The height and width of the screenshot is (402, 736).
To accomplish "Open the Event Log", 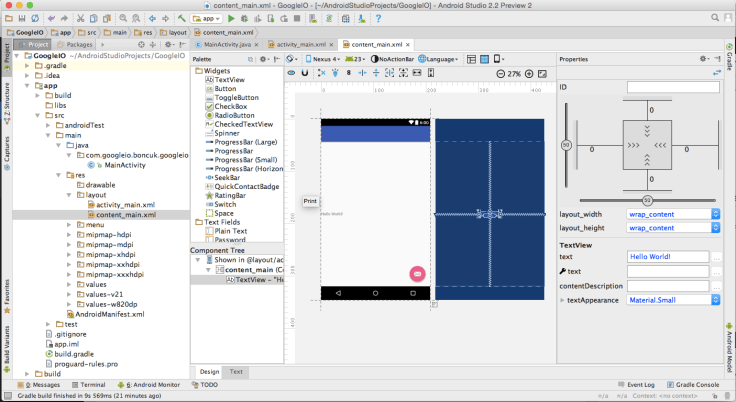I will (x=636, y=385).
